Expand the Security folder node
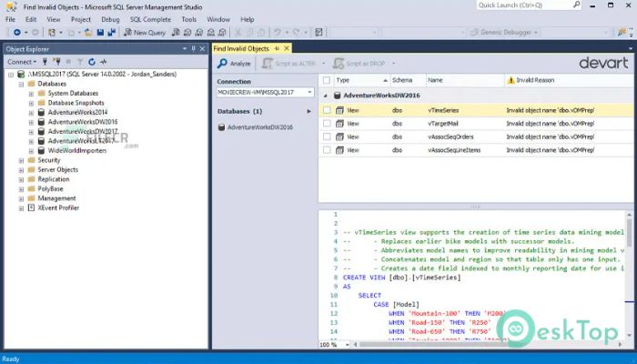Screen dimensions: 637x364 [21, 160]
